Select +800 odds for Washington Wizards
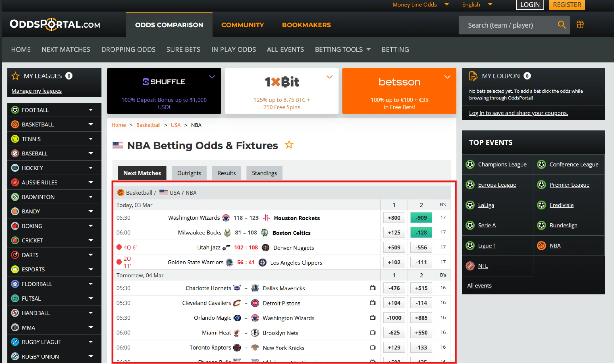This screenshot has height=364, width=614. 394,217
